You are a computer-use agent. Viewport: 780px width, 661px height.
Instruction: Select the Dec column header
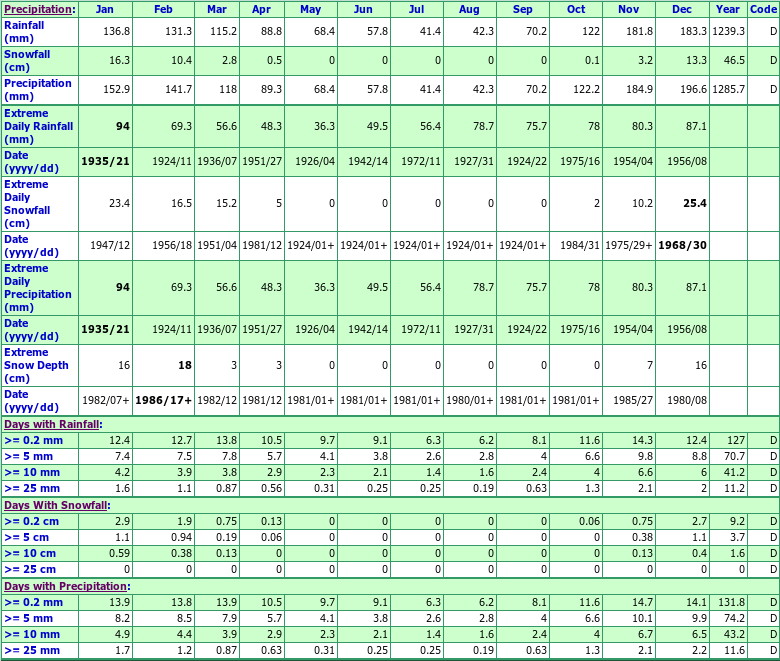682,9
